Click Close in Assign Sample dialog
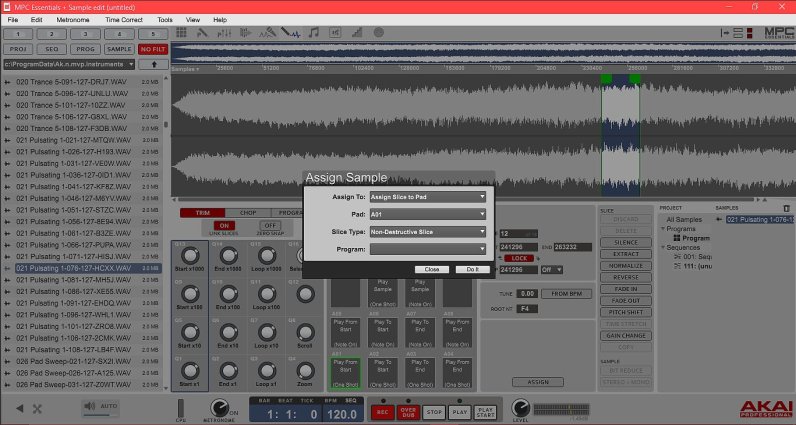 431,269
